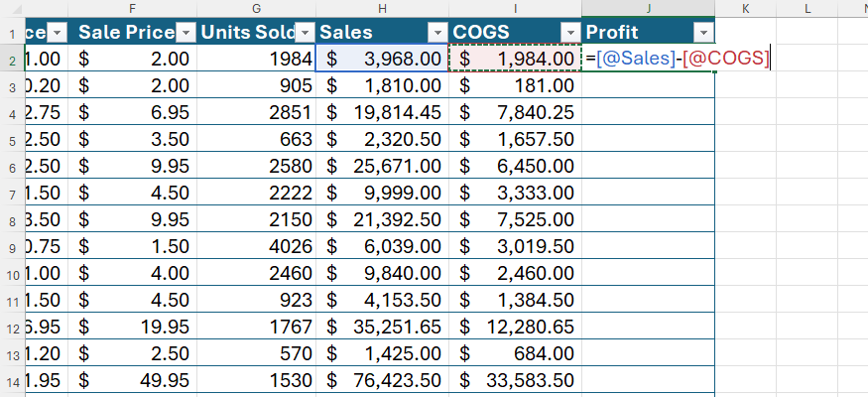Select row 11 header
Image resolution: width=868 pixels, height=397 pixels.
[x=12, y=300]
